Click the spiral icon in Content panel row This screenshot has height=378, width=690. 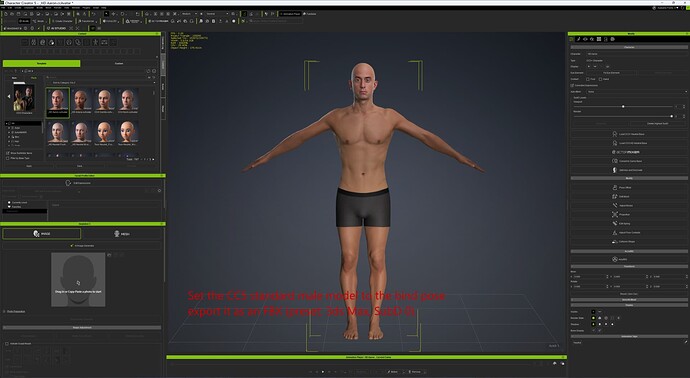43,42
